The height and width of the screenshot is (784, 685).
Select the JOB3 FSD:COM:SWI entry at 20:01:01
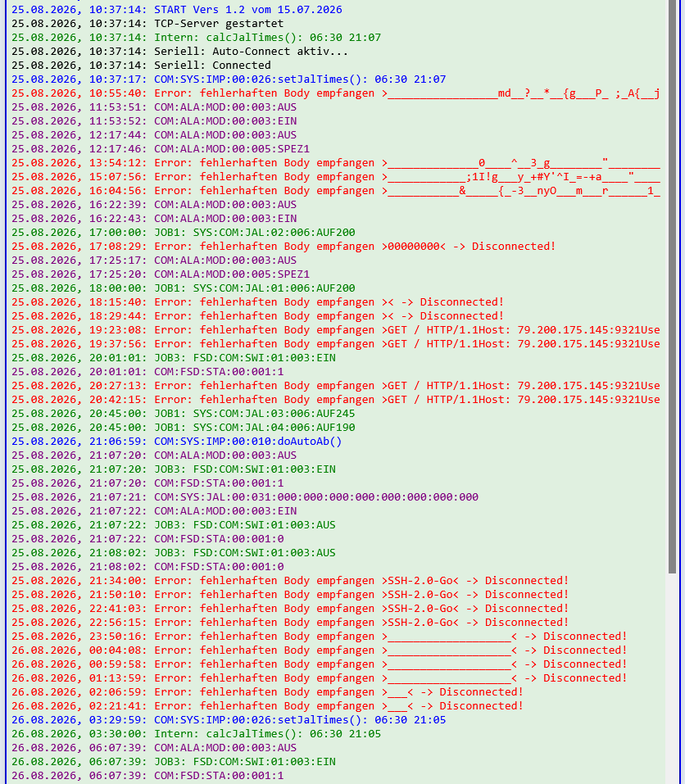(x=174, y=358)
